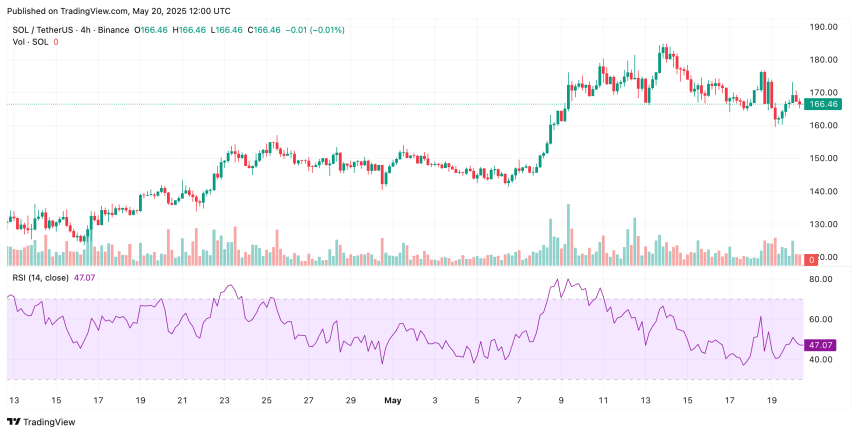Select the May label on the time axis

[392, 399]
